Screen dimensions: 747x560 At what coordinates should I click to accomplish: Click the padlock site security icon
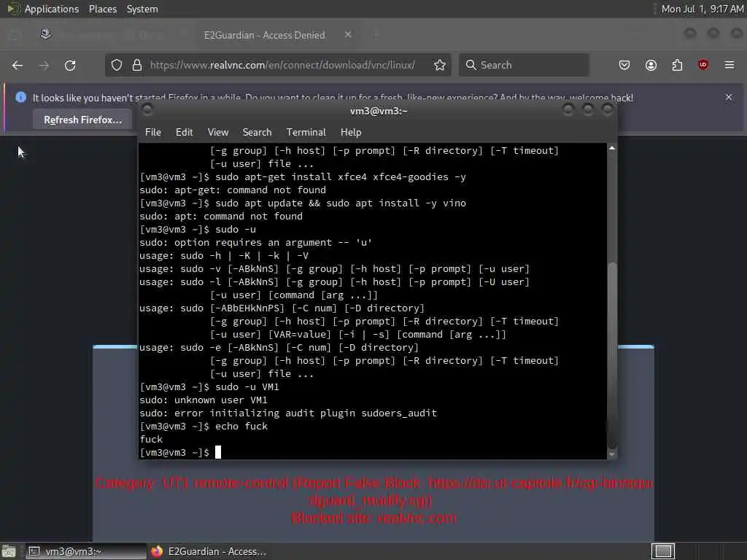click(137, 65)
